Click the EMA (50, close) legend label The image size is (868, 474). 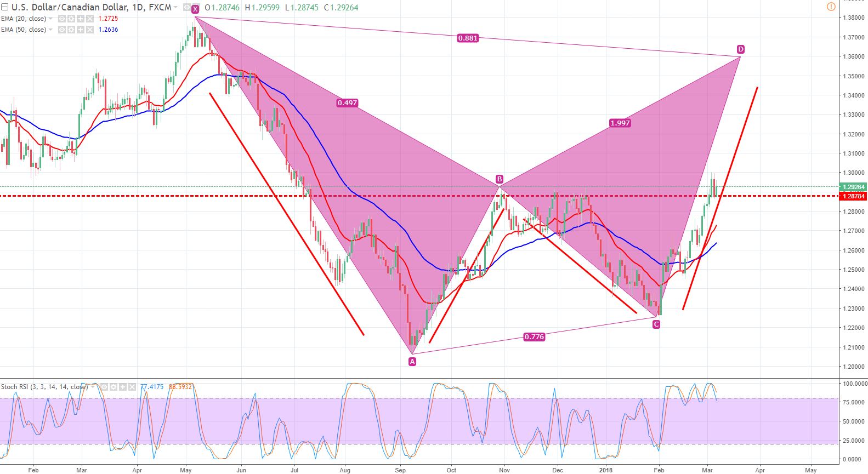click(x=24, y=30)
